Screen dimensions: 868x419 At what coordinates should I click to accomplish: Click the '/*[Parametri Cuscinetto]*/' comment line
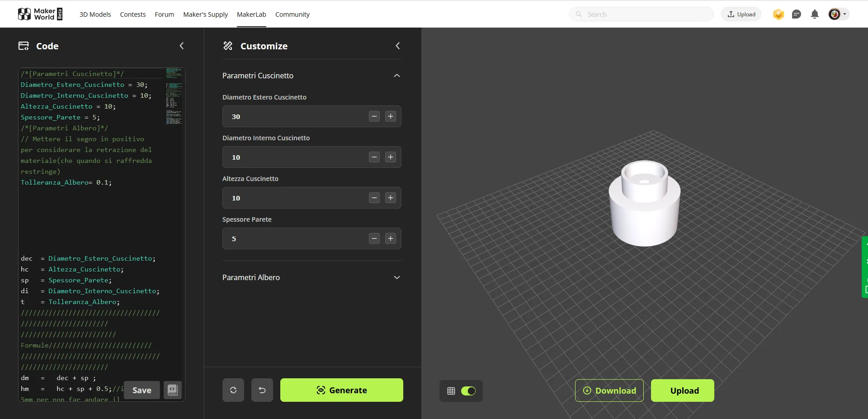(72, 74)
